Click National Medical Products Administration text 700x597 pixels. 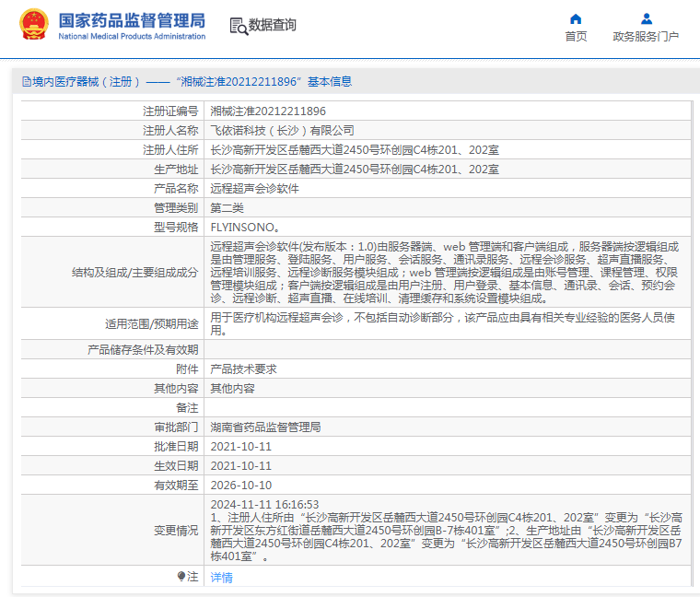click(132, 36)
